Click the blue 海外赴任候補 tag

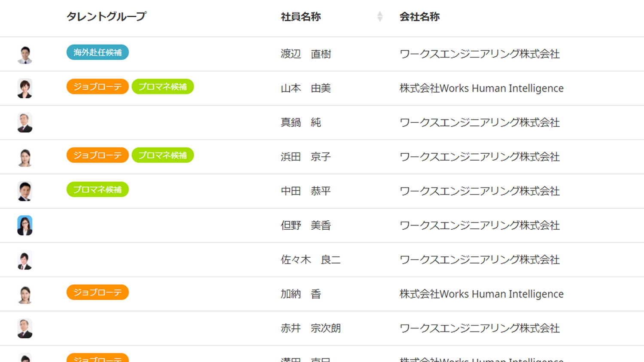[x=97, y=52]
